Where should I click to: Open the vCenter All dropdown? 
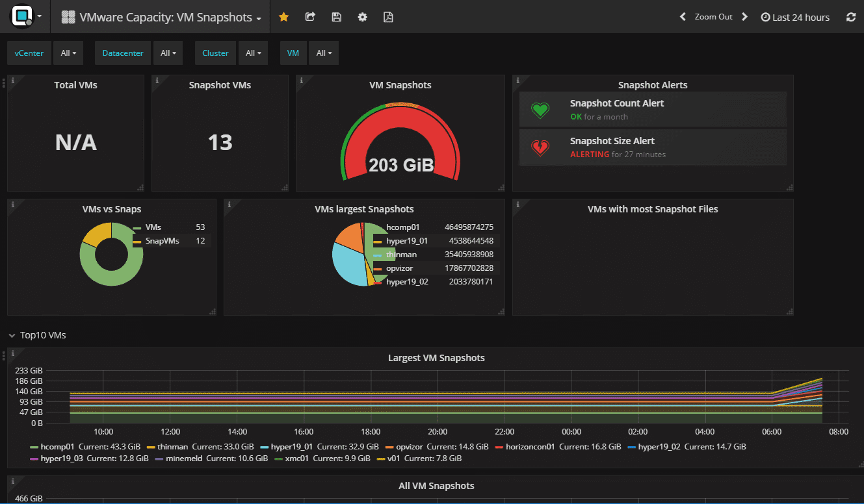pos(68,53)
